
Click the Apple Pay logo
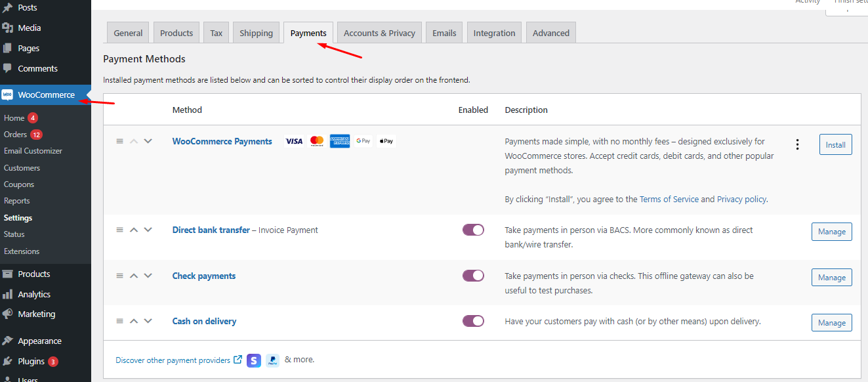(386, 141)
